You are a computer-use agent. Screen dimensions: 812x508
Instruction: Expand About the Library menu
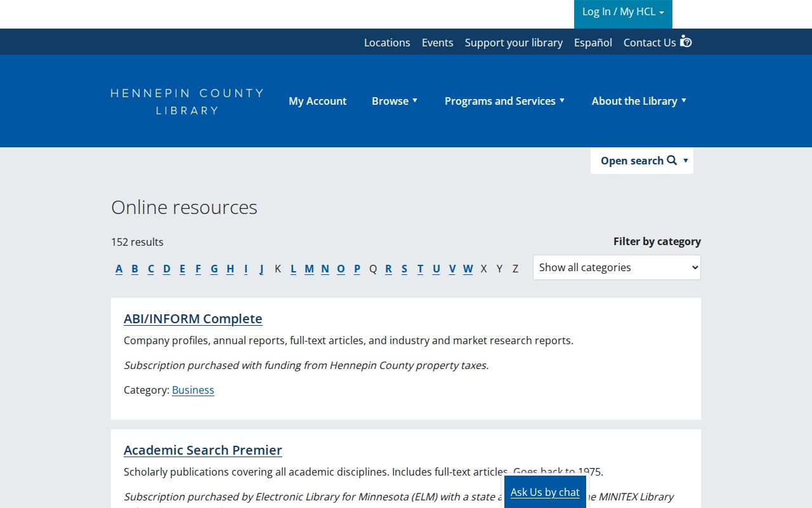(x=639, y=101)
